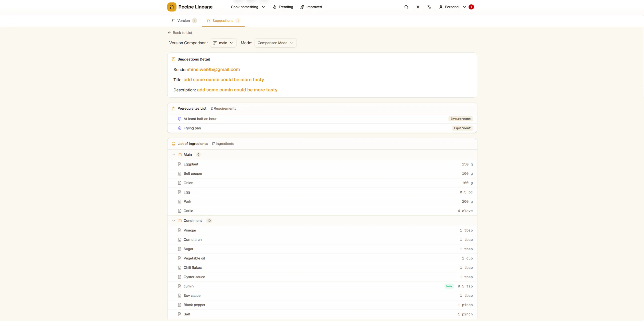Click the file icon next to Soy sauce
Screen dimensions: 644x321
[x=180, y=296]
